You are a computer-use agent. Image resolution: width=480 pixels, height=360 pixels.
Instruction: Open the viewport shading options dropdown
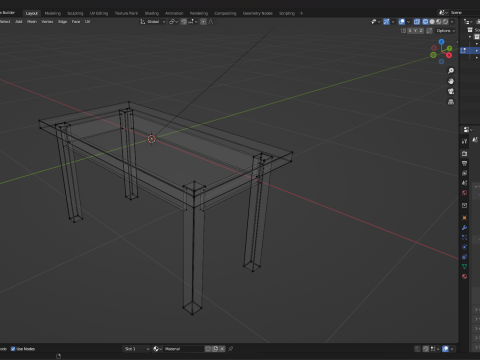[452, 22]
